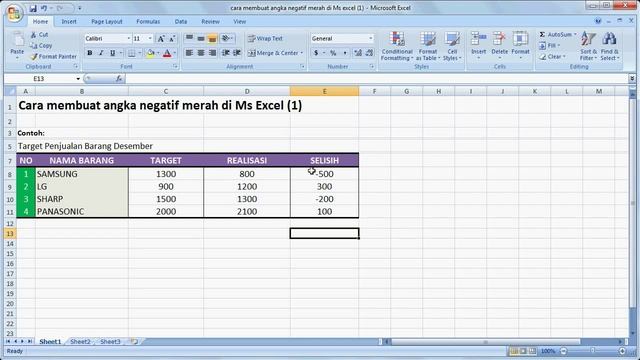
Task: Open the View tab
Action: [x=240, y=22]
